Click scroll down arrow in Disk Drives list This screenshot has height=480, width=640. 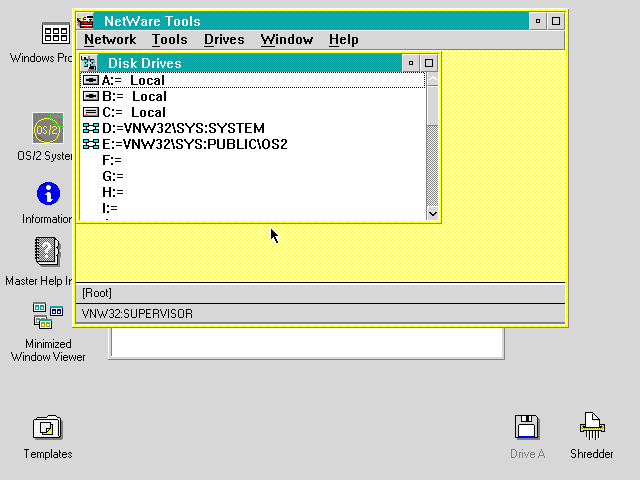[x=433, y=213]
